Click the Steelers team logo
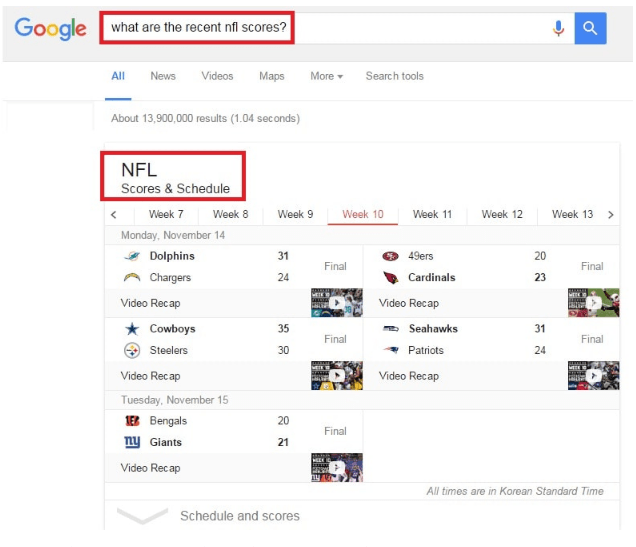Viewport: 636px width, 547px height. click(x=132, y=350)
